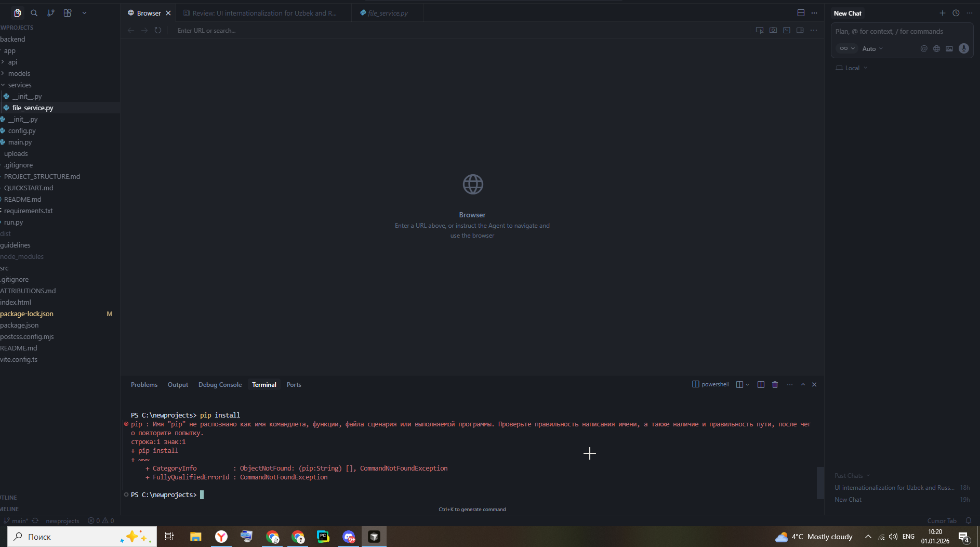This screenshot has width=980, height=547.
Task: Close the Browser tab
Action: tap(168, 13)
